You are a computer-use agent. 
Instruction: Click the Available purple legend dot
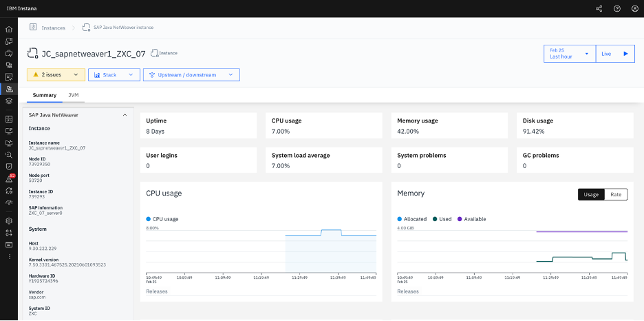tap(460, 219)
